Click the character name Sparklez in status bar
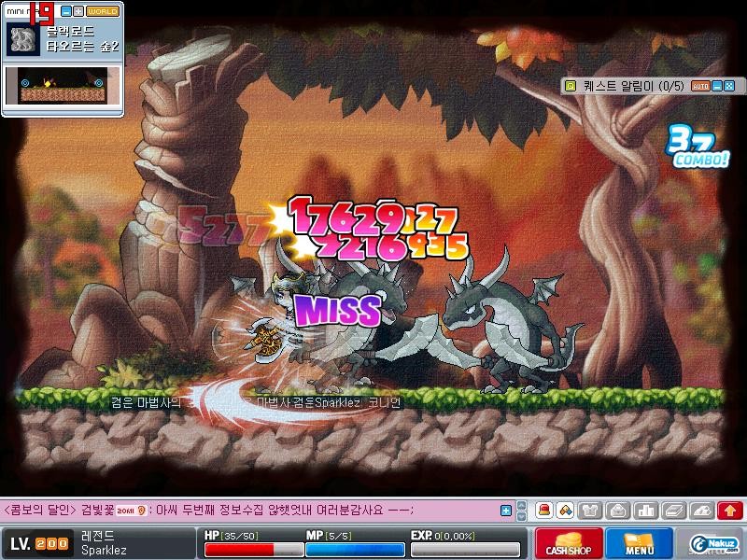This screenshot has height=560, width=747. [x=104, y=551]
